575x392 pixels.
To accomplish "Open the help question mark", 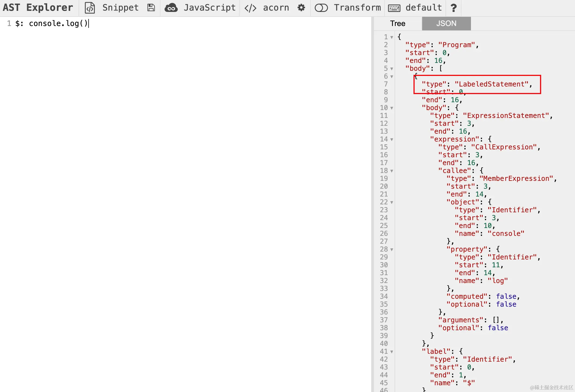I will (x=454, y=8).
